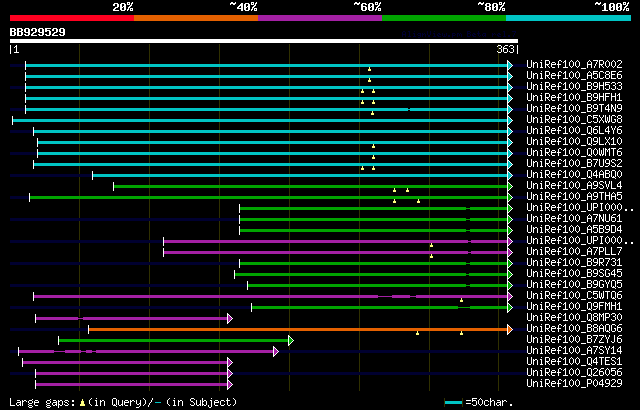Click the purple alignment bar of Q8MP30
Screen dimensions: 640x410
coord(131,319)
